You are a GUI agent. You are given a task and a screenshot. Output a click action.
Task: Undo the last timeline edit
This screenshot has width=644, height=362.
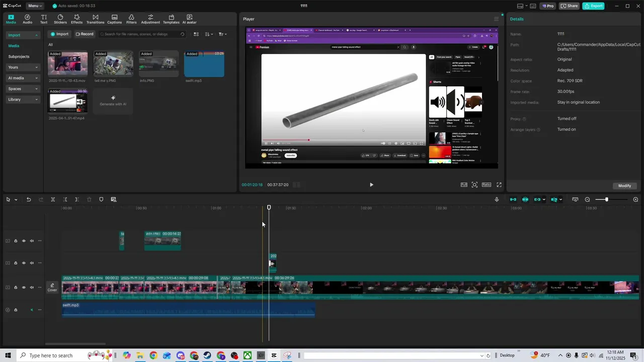[x=29, y=200]
